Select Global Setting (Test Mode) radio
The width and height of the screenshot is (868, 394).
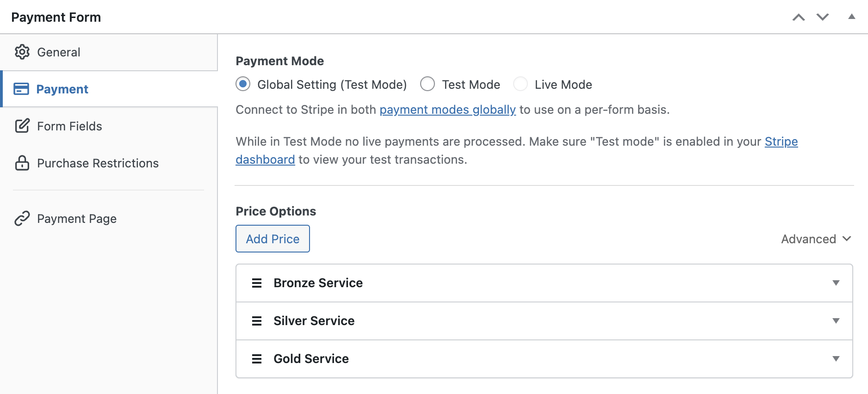[243, 84]
